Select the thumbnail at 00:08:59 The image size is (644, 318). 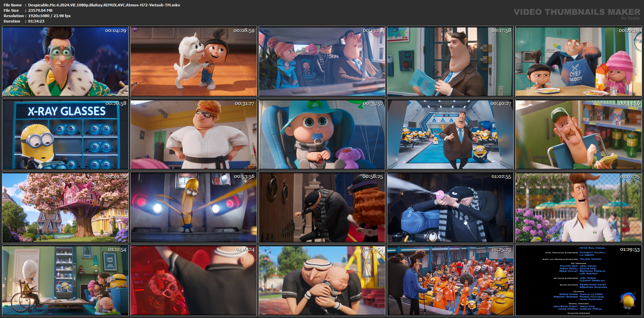coord(194,62)
